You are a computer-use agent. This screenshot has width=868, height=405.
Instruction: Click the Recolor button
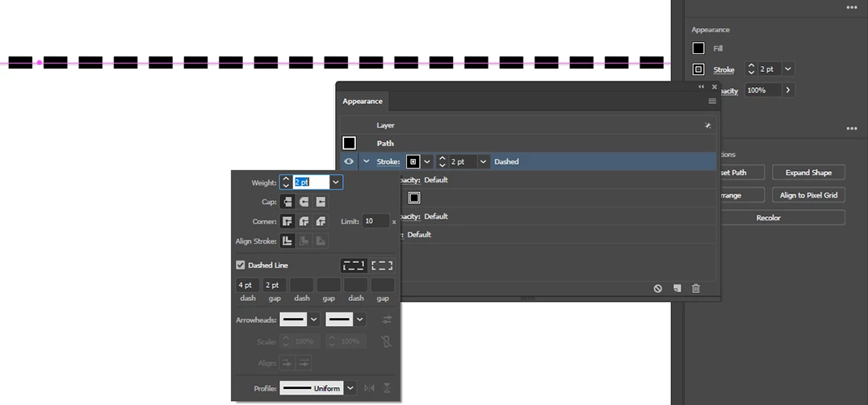point(769,218)
